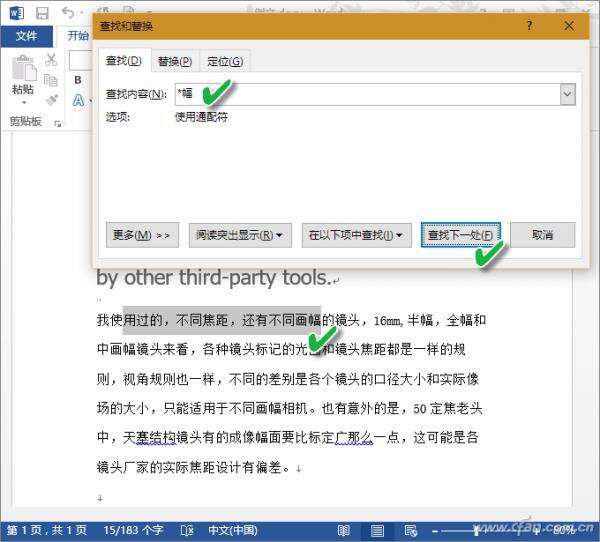Switch to web layout view
Screen dimensions: 600x542
(x=410, y=531)
